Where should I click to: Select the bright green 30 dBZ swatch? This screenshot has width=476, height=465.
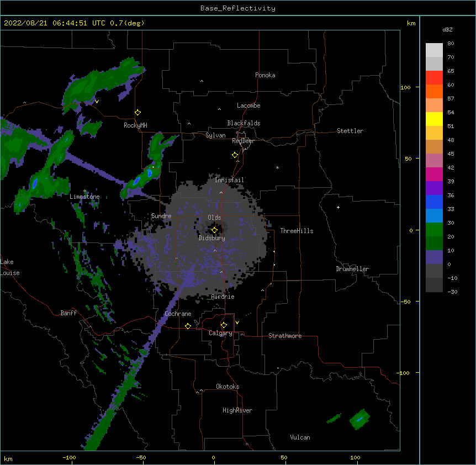pos(434,230)
